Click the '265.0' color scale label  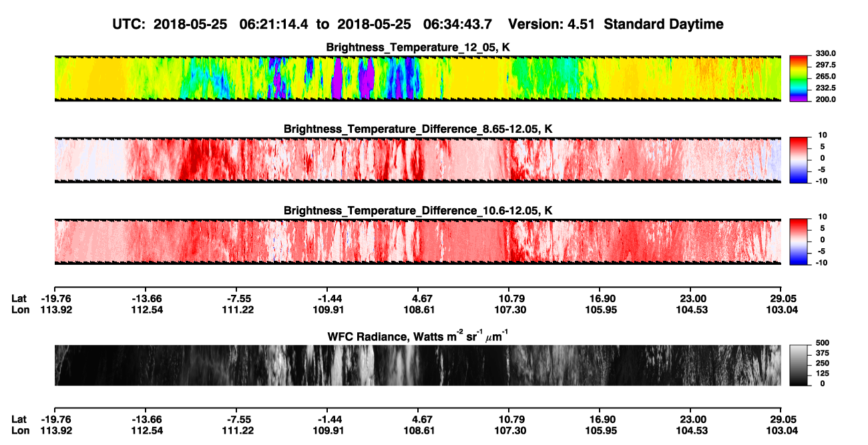tap(824, 77)
